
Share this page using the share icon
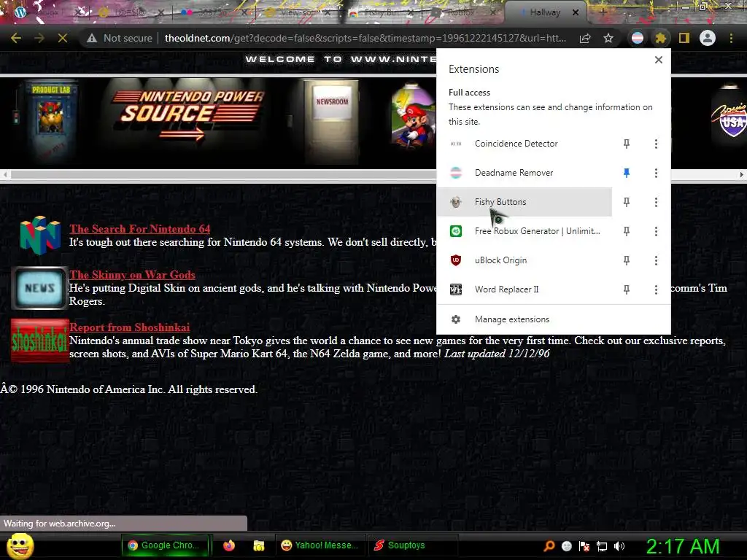(x=585, y=38)
